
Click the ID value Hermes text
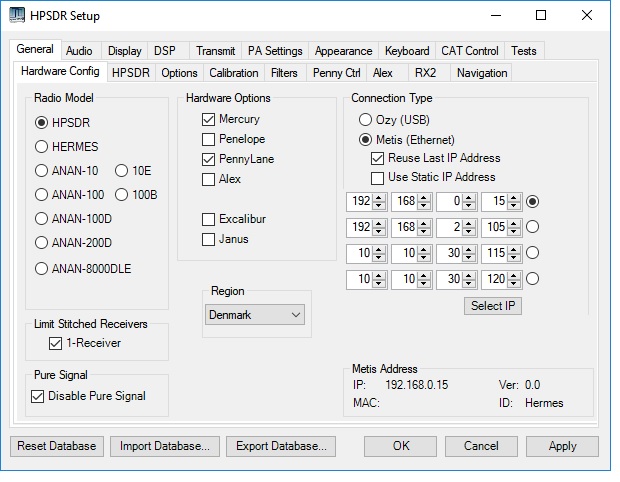click(544, 403)
